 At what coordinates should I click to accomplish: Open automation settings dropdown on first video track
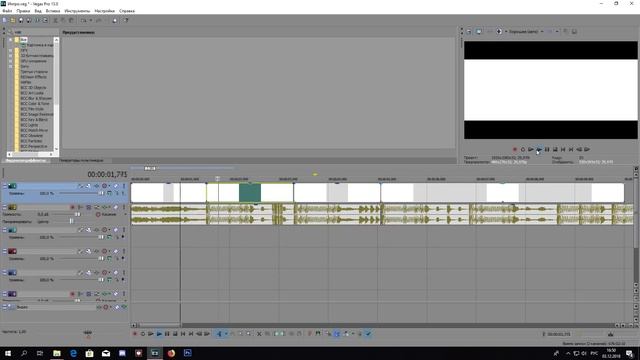click(x=109, y=186)
